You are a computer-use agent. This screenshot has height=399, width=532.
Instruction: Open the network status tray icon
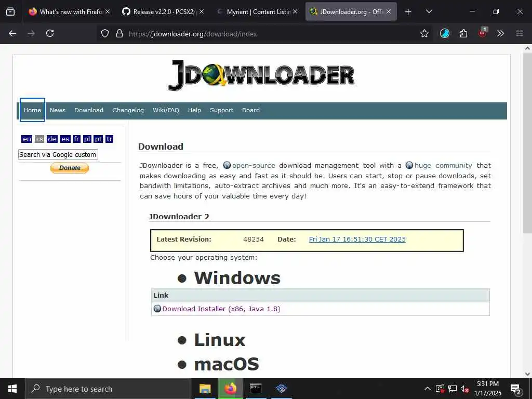click(453, 389)
